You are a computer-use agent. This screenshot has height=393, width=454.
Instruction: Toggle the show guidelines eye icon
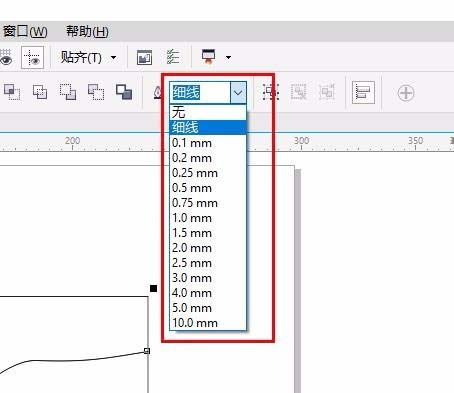coord(32,57)
